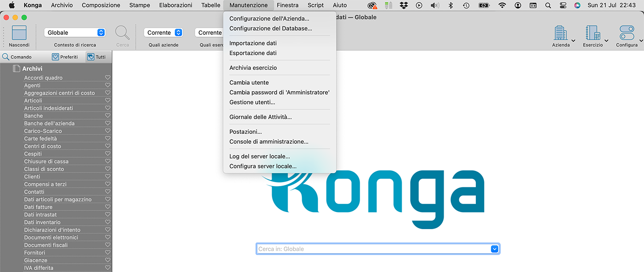Viewport: 644px width, 272px height.
Task: Click the Cerca magnifier icon
Action: [123, 33]
